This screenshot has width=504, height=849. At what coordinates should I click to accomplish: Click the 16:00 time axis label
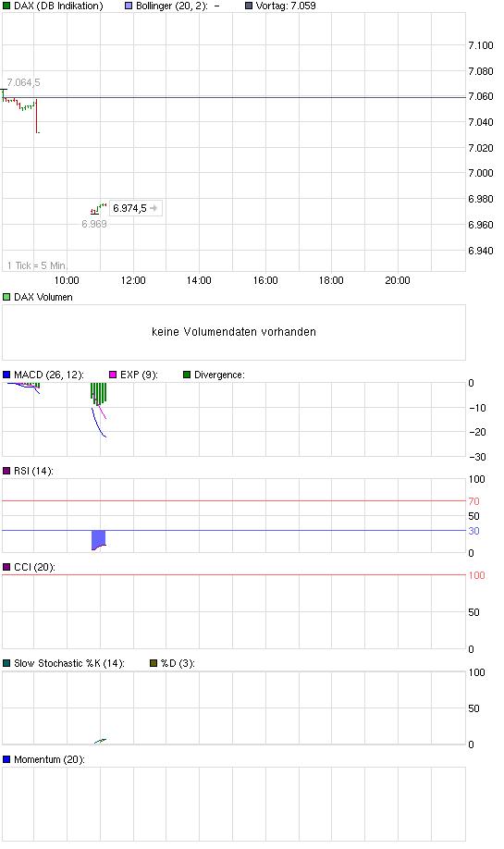265,280
